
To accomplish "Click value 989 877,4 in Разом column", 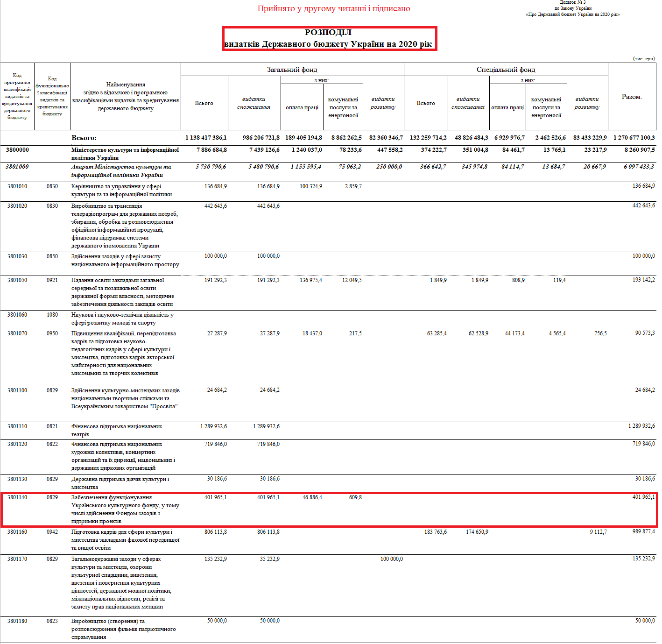I will point(643,531).
